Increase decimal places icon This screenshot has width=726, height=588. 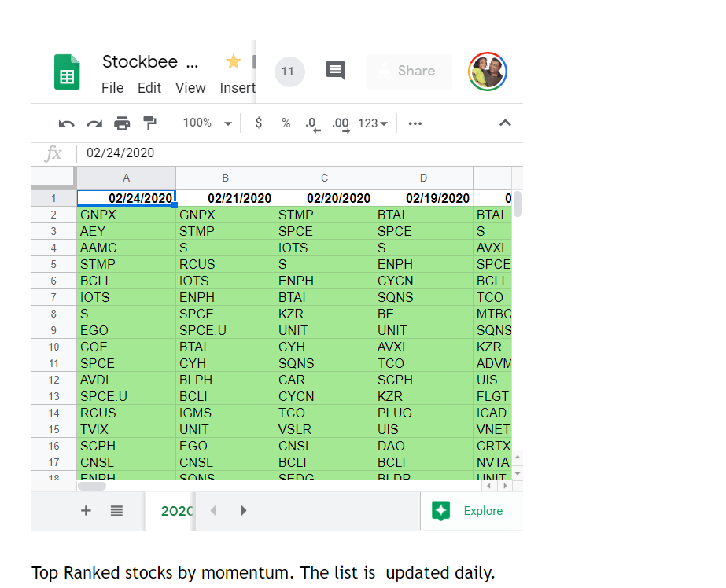pos(341,124)
